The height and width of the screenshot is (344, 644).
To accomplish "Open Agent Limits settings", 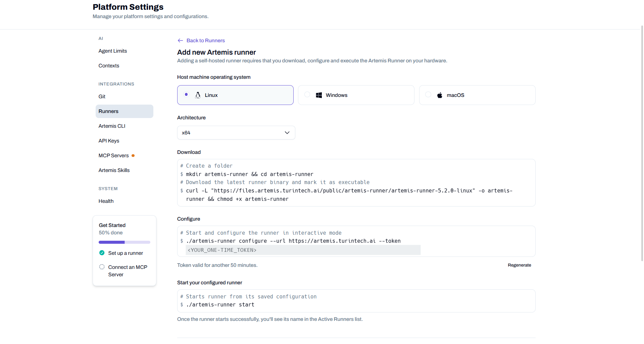I will [113, 51].
